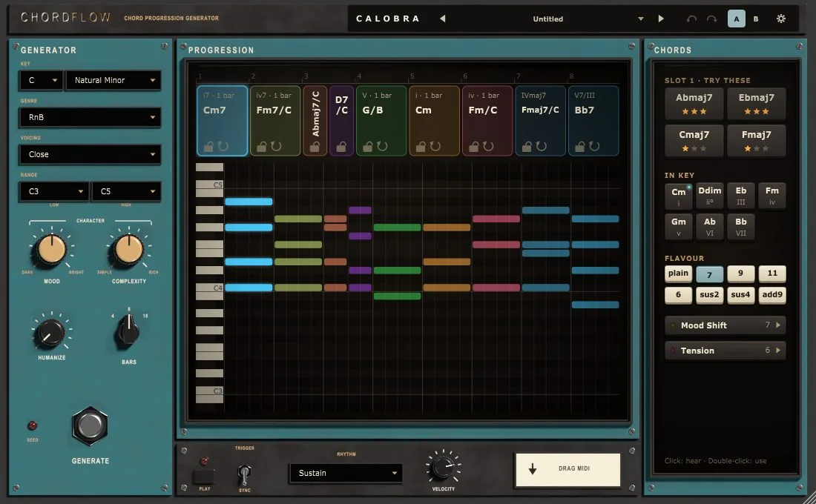This screenshot has height=504, width=816.
Task: Regenerate the Fmaj7/C chord slot
Action: point(542,147)
